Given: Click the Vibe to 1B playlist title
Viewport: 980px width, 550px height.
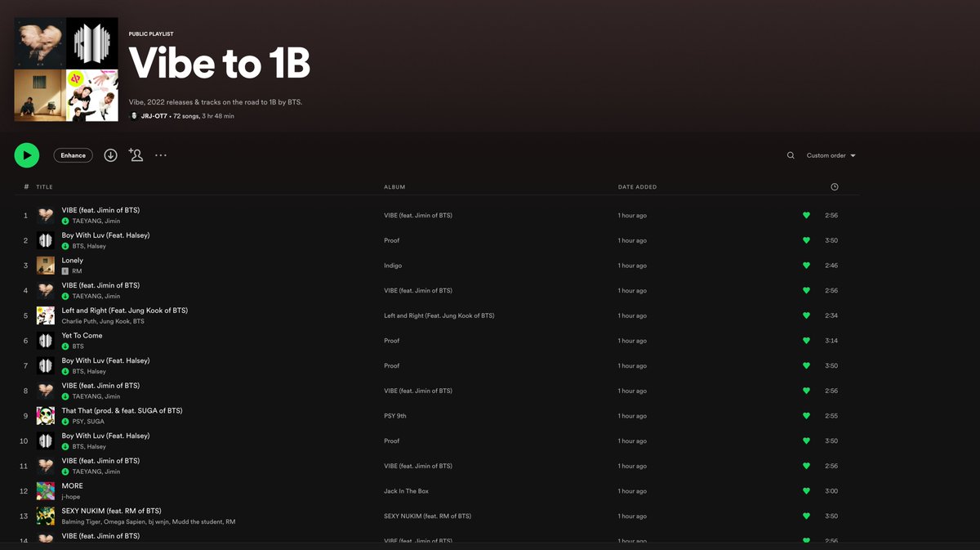Looking at the screenshot, I should [220, 62].
